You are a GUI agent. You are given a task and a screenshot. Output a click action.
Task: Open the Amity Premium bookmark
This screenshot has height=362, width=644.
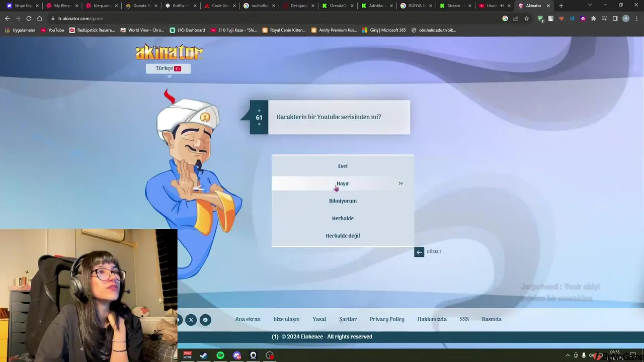pos(334,30)
